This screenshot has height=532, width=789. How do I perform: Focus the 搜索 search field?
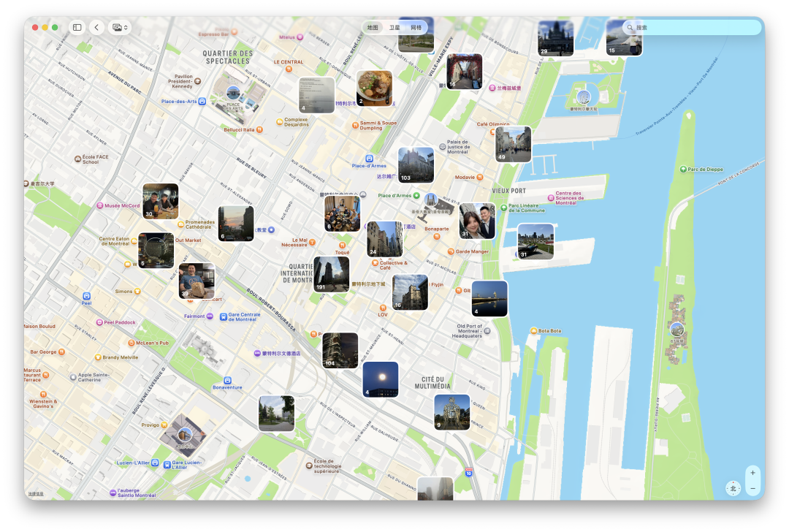(x=692, y=28)
